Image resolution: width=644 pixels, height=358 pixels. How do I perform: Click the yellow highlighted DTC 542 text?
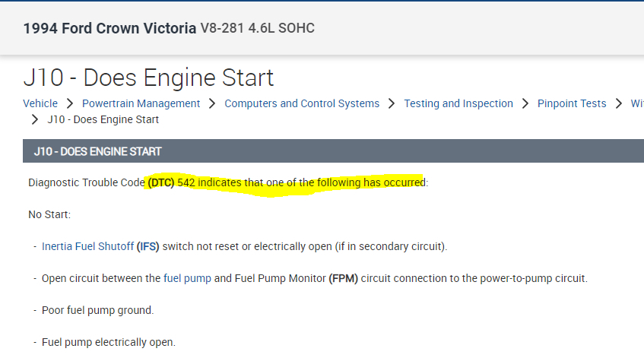[285, 183]
